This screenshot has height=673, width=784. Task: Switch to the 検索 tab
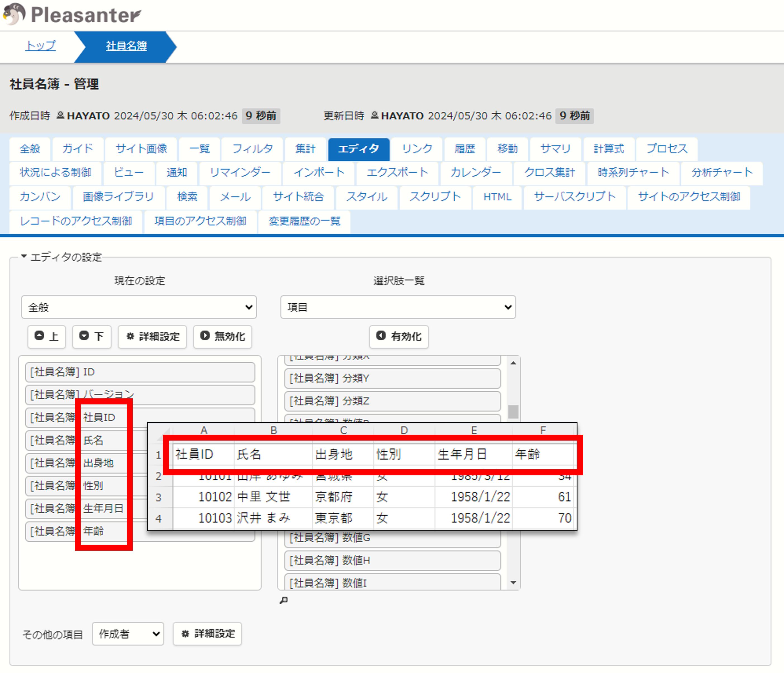coord(187,197)
